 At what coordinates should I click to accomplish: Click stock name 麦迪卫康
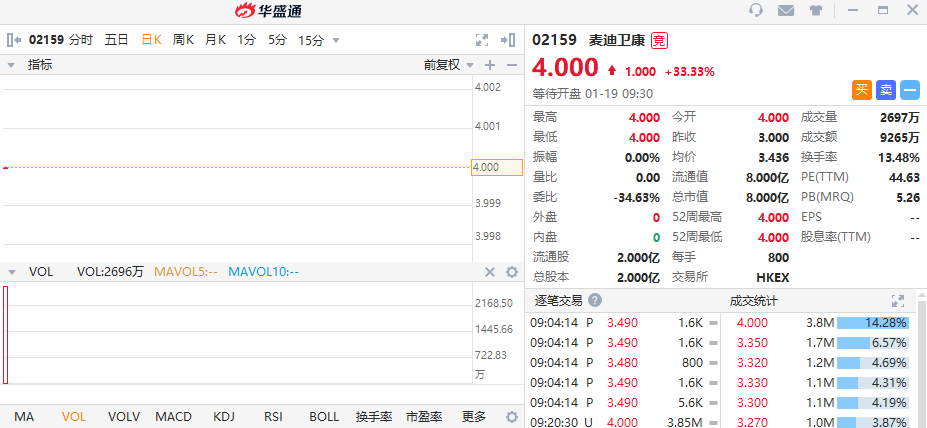[x=617, y=41]
